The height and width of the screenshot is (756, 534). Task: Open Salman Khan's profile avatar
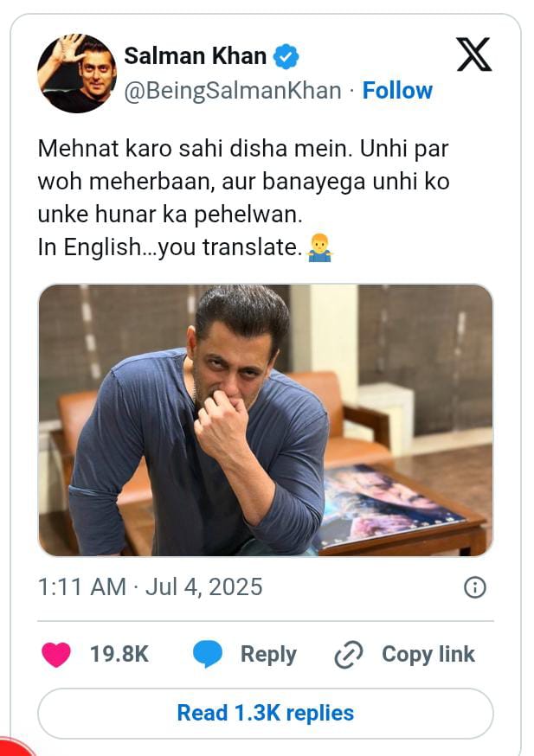pyautogui.click(x=77, y=74)
